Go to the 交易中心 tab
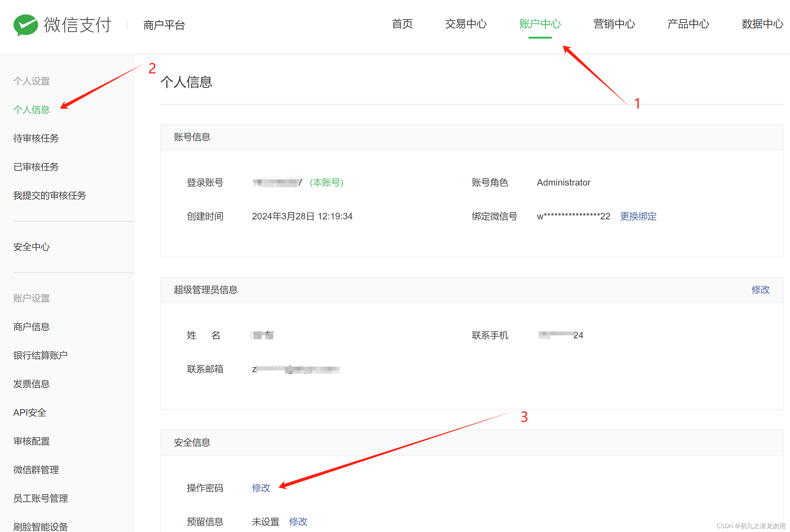This screenshot has height=532, width=790. coord(465,24)
